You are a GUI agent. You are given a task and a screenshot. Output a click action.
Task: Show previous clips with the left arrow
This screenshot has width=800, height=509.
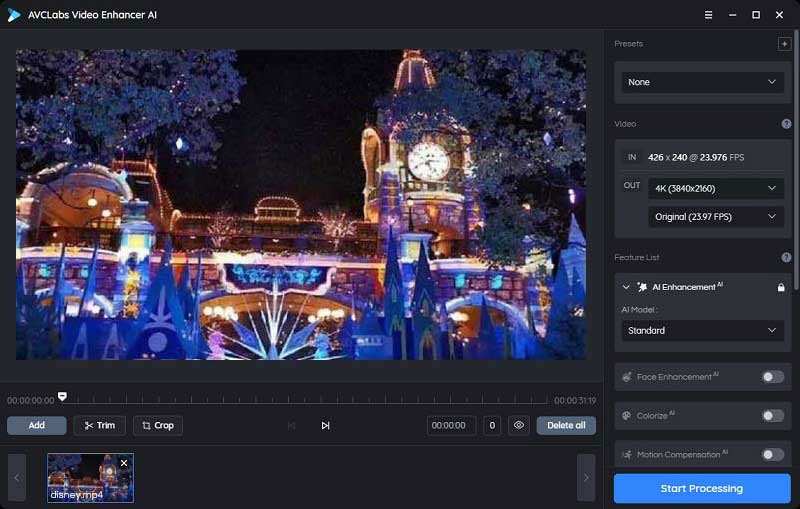click(17, 478)
